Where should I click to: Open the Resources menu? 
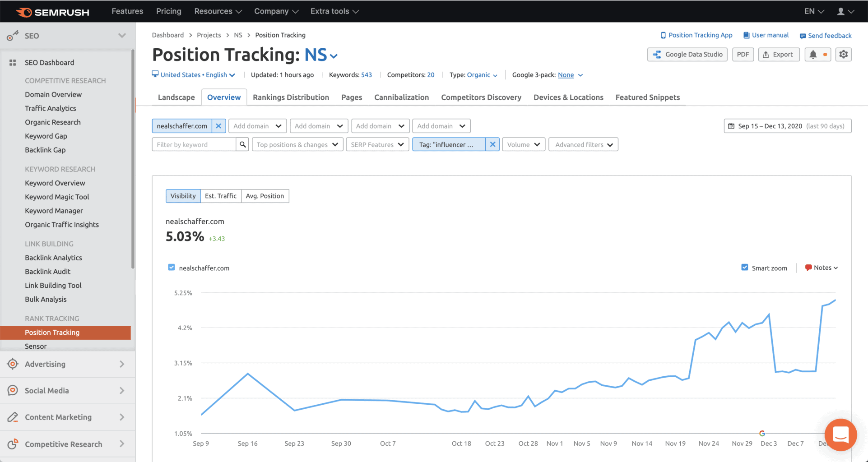tap(218, 11)
